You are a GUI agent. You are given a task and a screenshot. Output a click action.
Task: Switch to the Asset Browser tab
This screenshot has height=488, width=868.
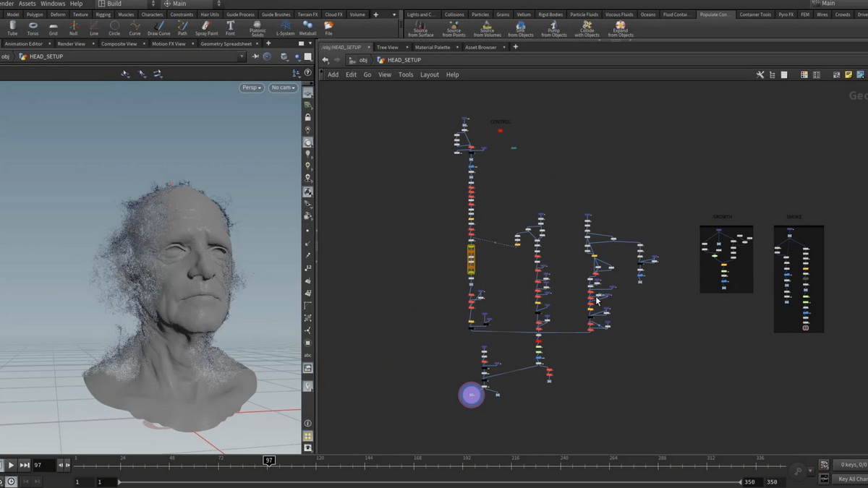coord(481,47)
